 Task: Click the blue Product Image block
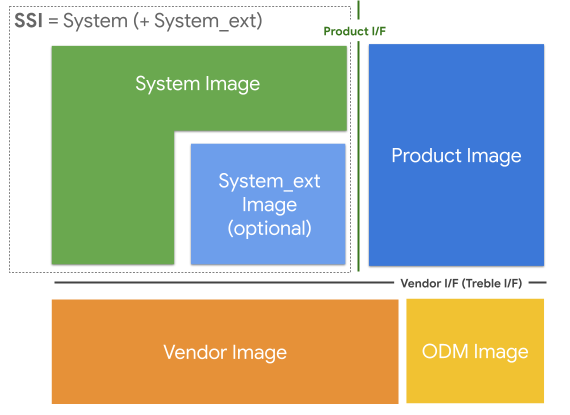(456, 155)
